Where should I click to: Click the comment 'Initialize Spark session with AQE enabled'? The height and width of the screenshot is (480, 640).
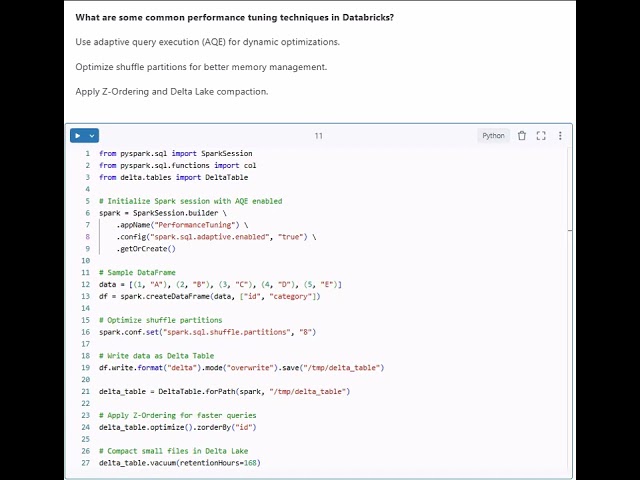[x=191, y=201]
